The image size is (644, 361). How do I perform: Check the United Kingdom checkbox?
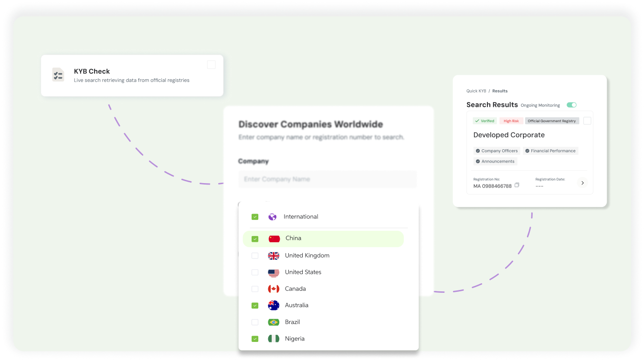255,256
